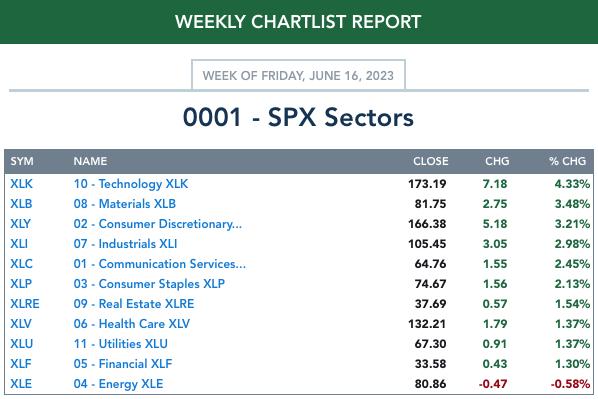Click the XLY ticker symbol

[21, 224]
